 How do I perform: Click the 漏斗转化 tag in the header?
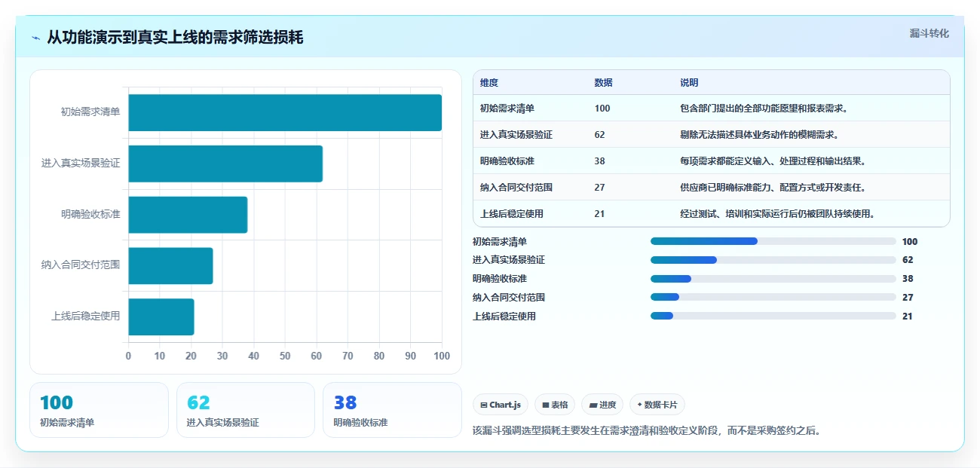(x=929, y=33)
